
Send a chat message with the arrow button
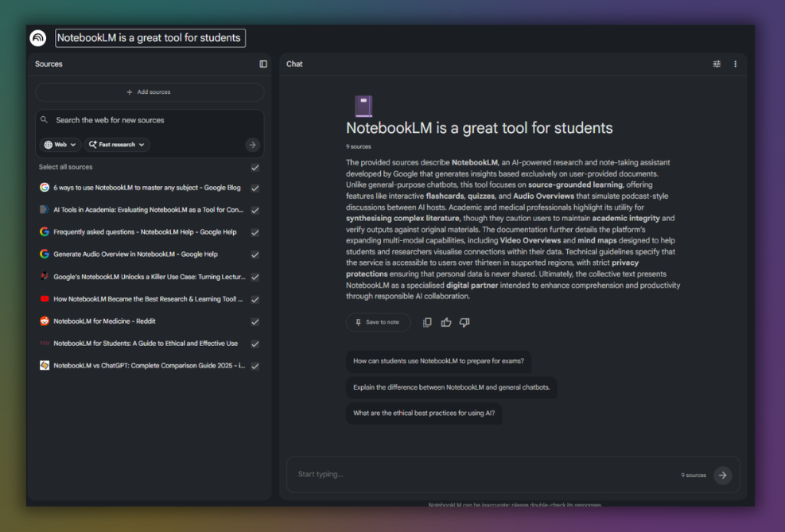coord(722,475)
